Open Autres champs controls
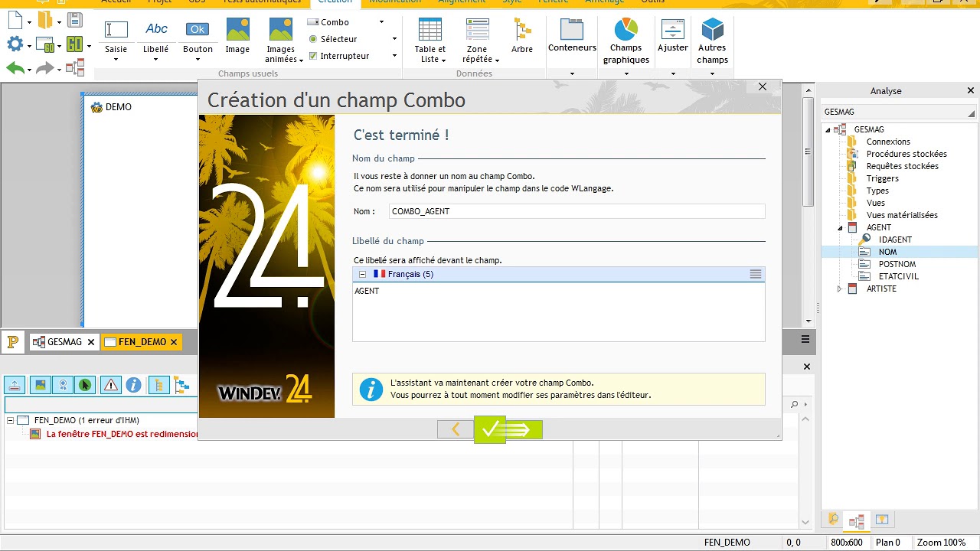Screen dimensions: 980x551 [713, 41]
